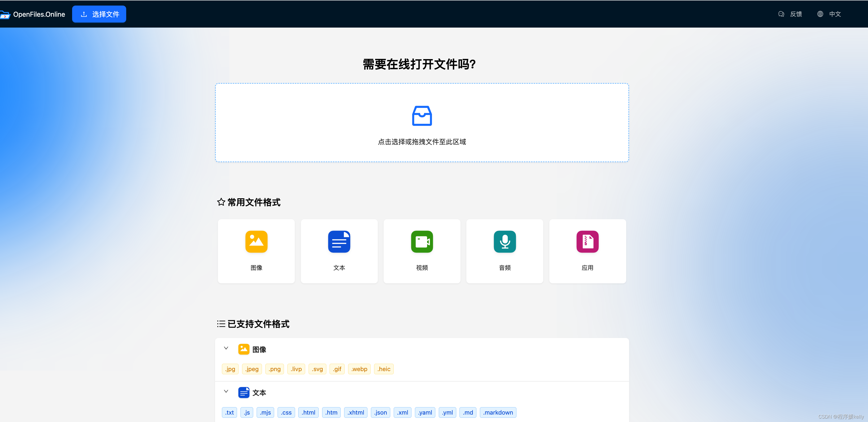Open the teal 音频 audio microphone icon
Viewport: 868px width, 422px height.
click(505, 241)
